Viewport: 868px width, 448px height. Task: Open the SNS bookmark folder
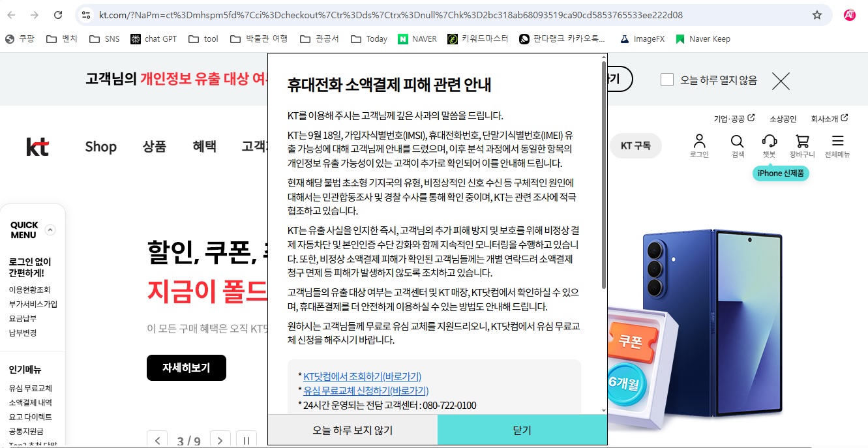point(104,39)
